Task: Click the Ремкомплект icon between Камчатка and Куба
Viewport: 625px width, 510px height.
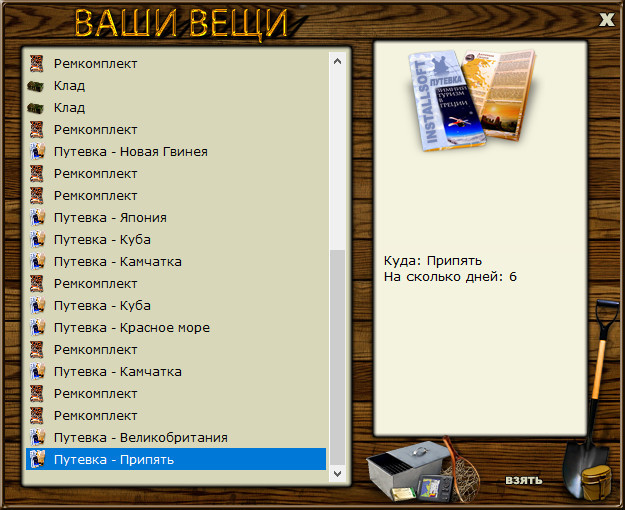Action: pyautogui.click(x=37, y=284)
